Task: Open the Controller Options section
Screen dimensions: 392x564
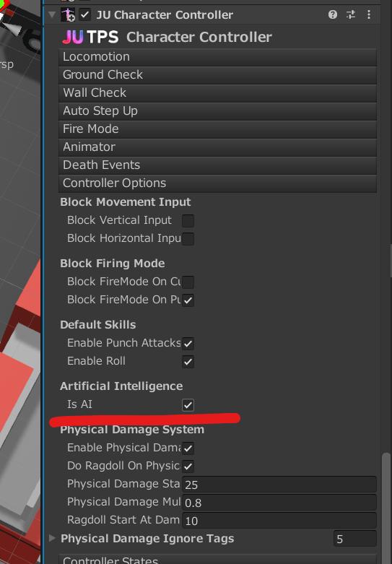Action: coord(217,183)
